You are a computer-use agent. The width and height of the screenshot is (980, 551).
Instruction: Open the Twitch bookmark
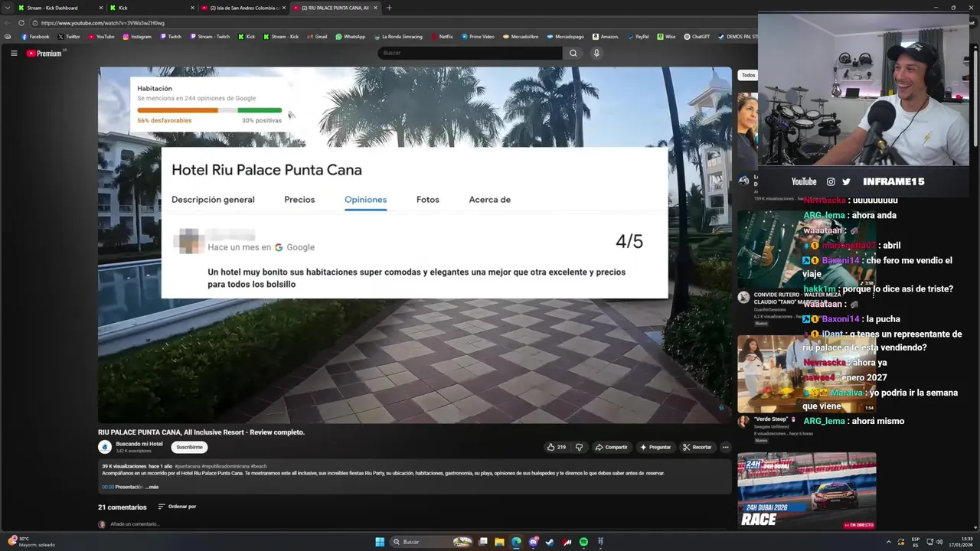(x=171, y=37)
